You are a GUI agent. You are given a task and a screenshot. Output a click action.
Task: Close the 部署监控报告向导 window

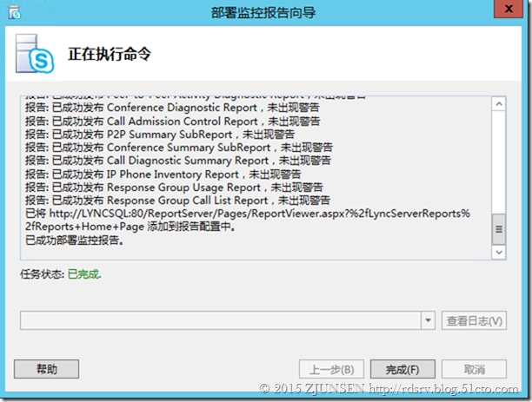(509, 10)
